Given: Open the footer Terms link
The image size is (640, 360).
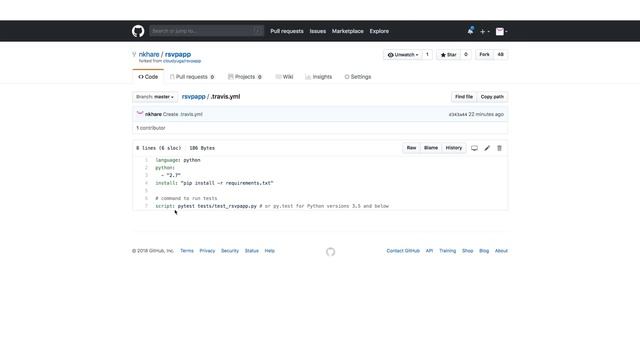Looking at the screenshot, I should 187,251.
